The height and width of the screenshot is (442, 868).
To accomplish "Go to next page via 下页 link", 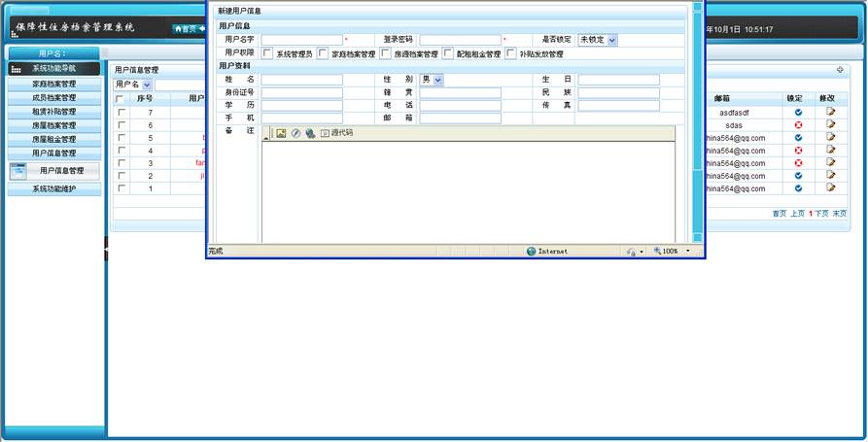I will [x=820, y=213].
